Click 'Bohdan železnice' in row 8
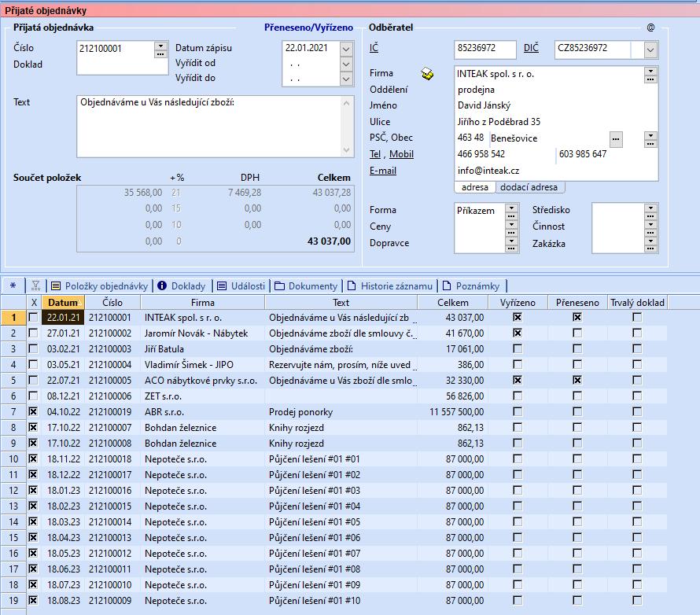Viewport: 700px width, 615px height. (x=180, y=428)
